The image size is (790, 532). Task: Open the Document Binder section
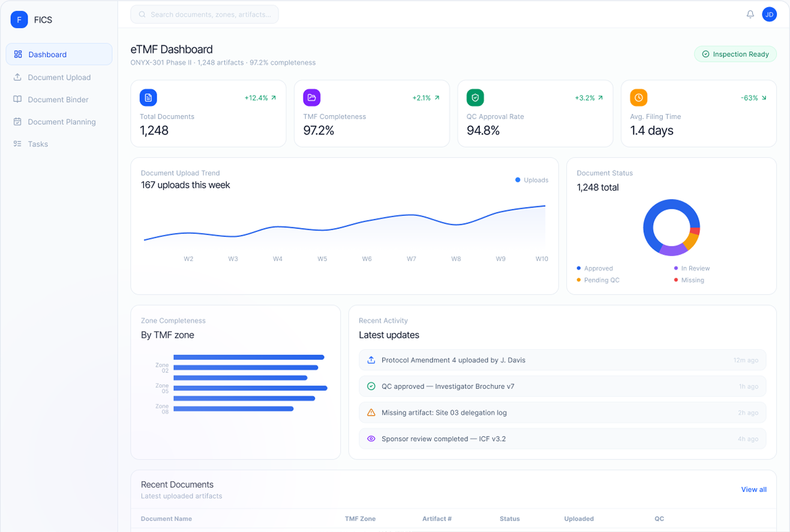(x=58, y=100)
